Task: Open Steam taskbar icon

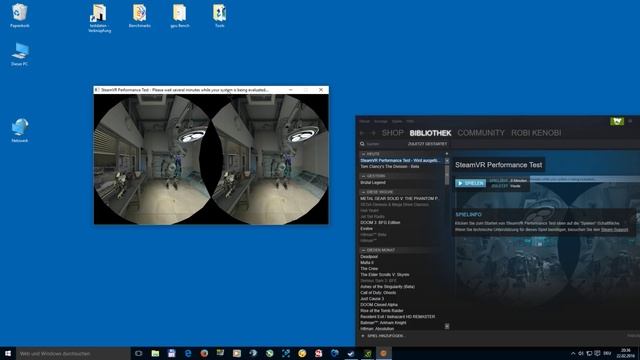Action: 351,353
